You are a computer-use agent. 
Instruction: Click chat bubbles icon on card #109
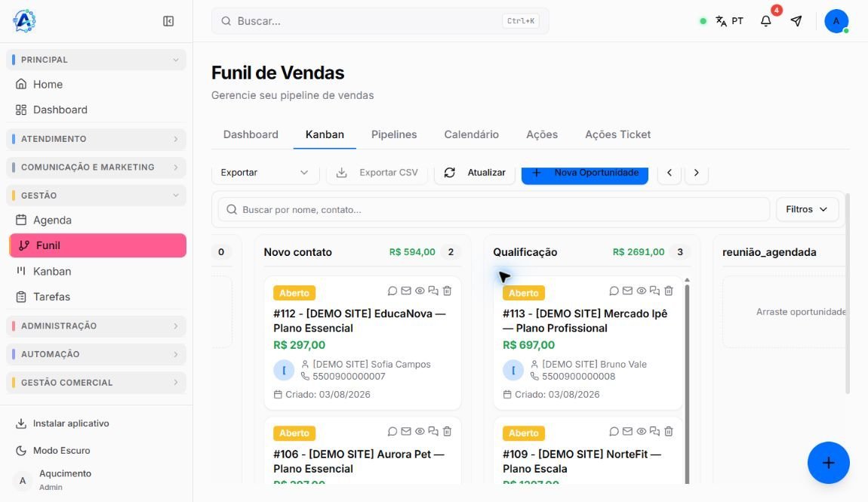click(x=654, y=431)
